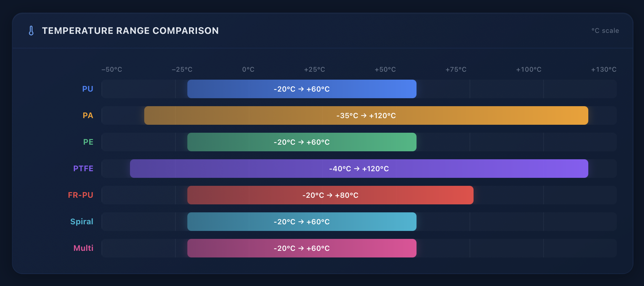The image size is (644, 286).
Task: Select the purple PTFE range bar
Action: pyautogui.click(x=359, y=169)
